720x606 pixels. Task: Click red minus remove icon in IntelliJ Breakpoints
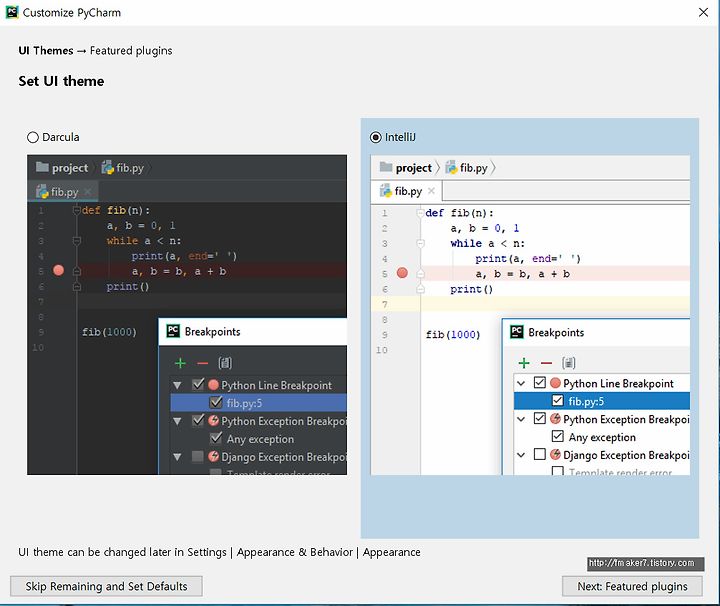pyautogui.click(x=546, y=363)
